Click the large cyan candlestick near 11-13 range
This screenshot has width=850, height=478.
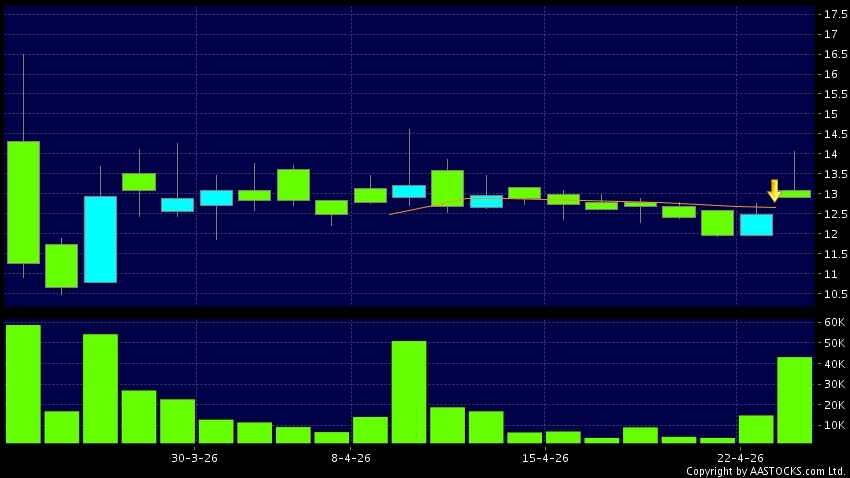click(100, 239)
